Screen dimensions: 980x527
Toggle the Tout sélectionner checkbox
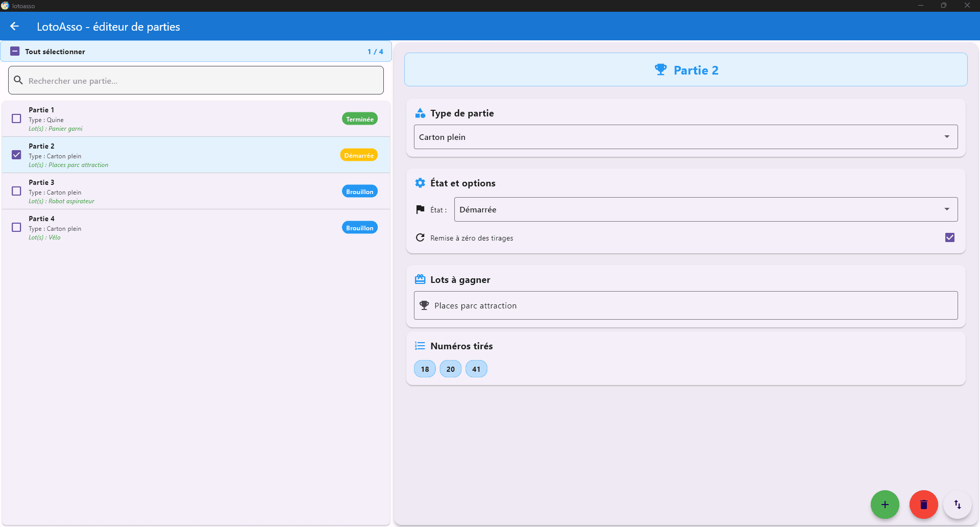15,52
